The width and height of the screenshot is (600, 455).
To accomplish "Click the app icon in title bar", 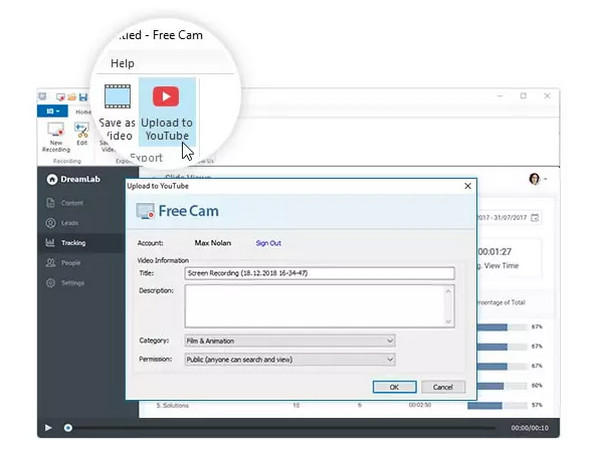I will click(42, 96).
